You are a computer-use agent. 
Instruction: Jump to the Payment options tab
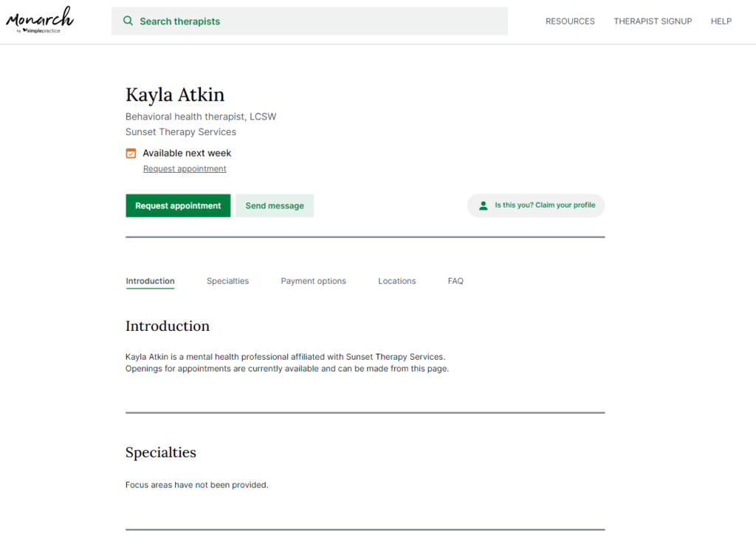[313, 281]
